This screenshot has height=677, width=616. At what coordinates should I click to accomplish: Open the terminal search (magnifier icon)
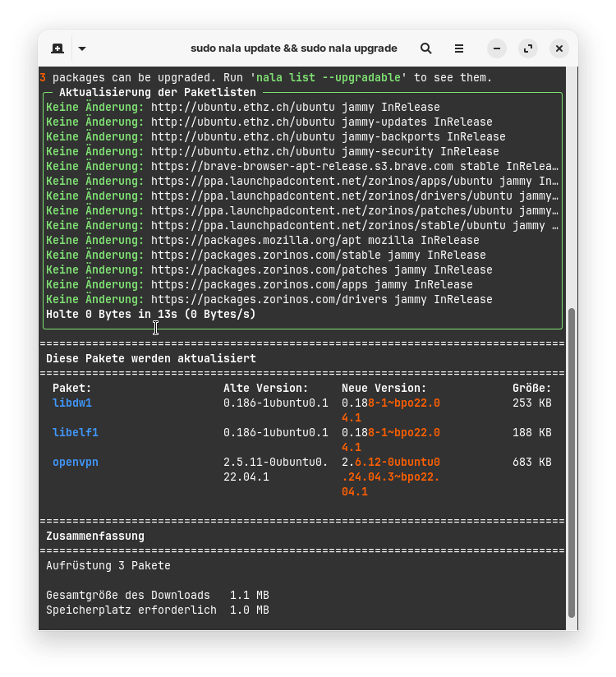(x=426, y=48)
